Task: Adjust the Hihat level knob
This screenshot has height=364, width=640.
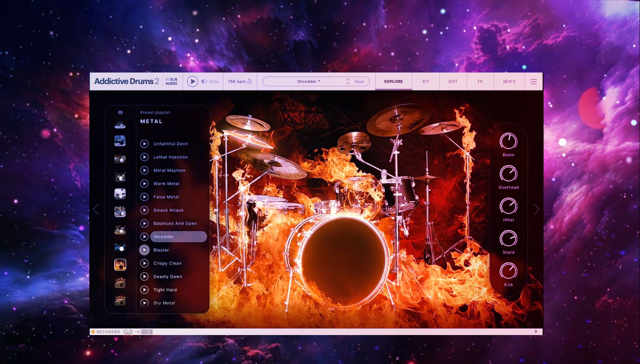Action: [508, 206]
